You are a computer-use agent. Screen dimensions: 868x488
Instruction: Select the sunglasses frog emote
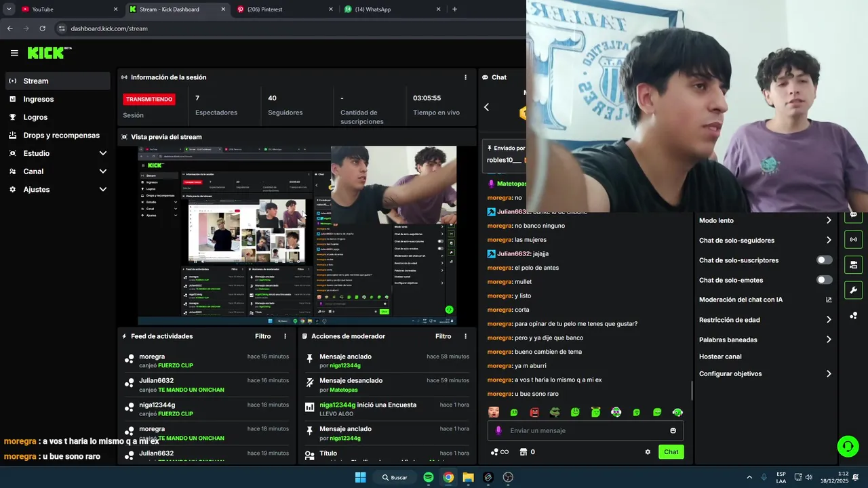[x=555, y=412]
